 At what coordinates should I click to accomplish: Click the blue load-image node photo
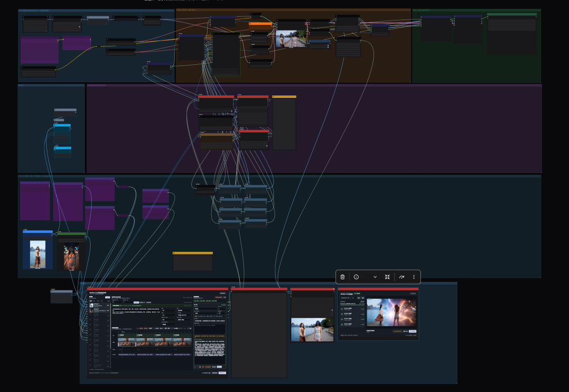point(37,254)
